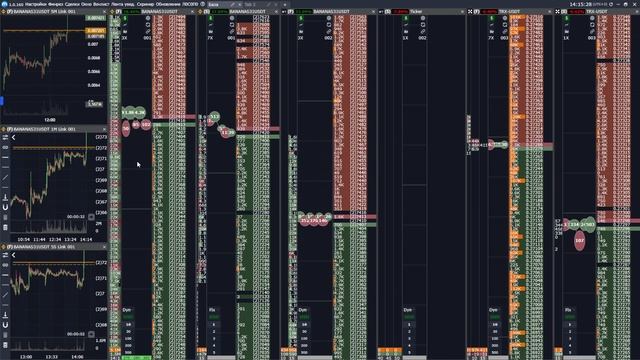The width and height of the screenshot is (640, 360).
Task: Click bars icon in Ticker panel
Action: pos(406,31)
